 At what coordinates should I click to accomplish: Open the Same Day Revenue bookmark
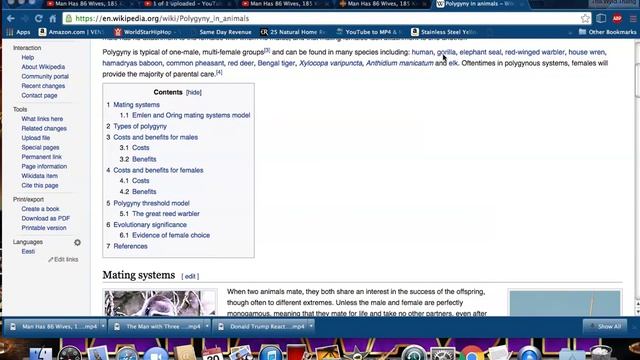point(225,32)
